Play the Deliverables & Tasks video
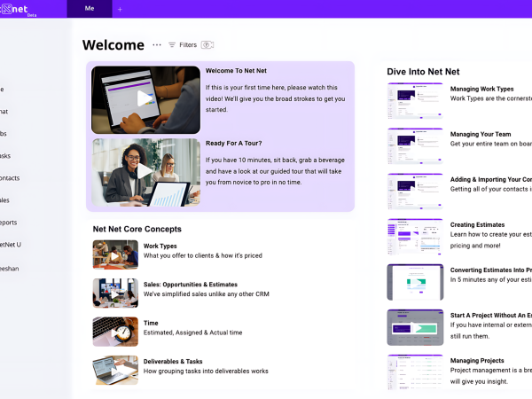Viewport: 532px width, 399px height. pyautogui.click(x=115, y=370)
